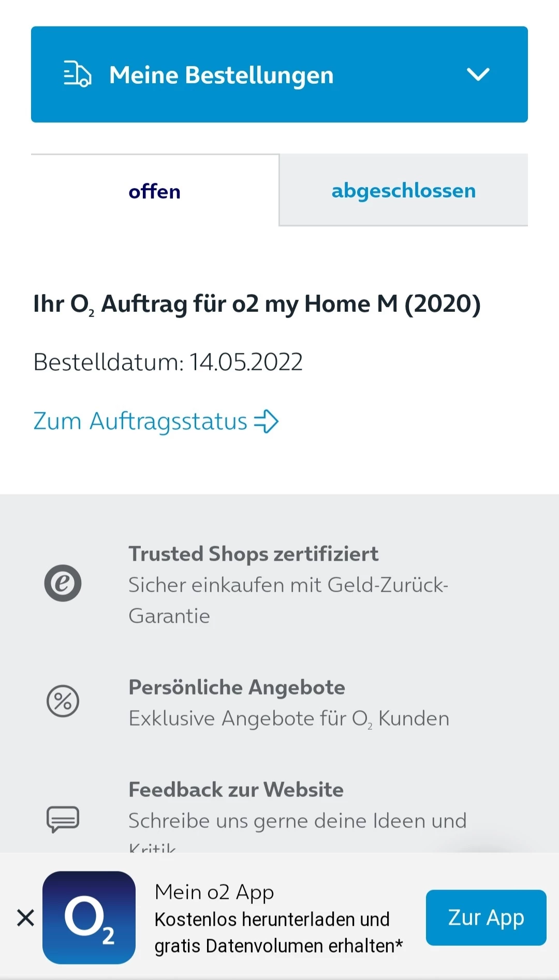Click the Trusted Shops e-badge icon

pyautogui.click(x=63, y=583)
